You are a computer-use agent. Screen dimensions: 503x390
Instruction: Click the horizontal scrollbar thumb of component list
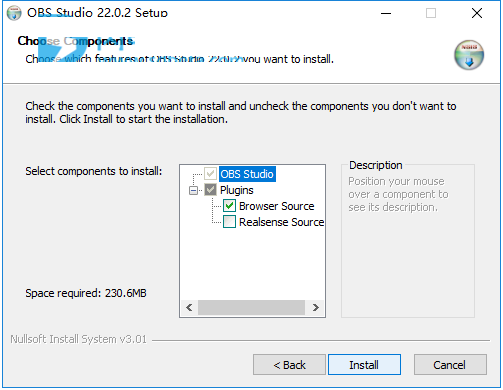pyautogui.click(x=251, y=307)
